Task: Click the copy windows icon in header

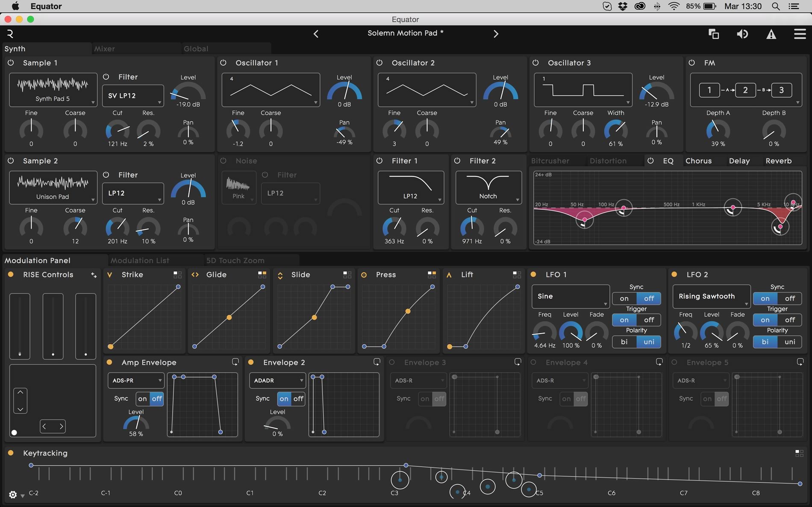Action: tap(714, 34)
